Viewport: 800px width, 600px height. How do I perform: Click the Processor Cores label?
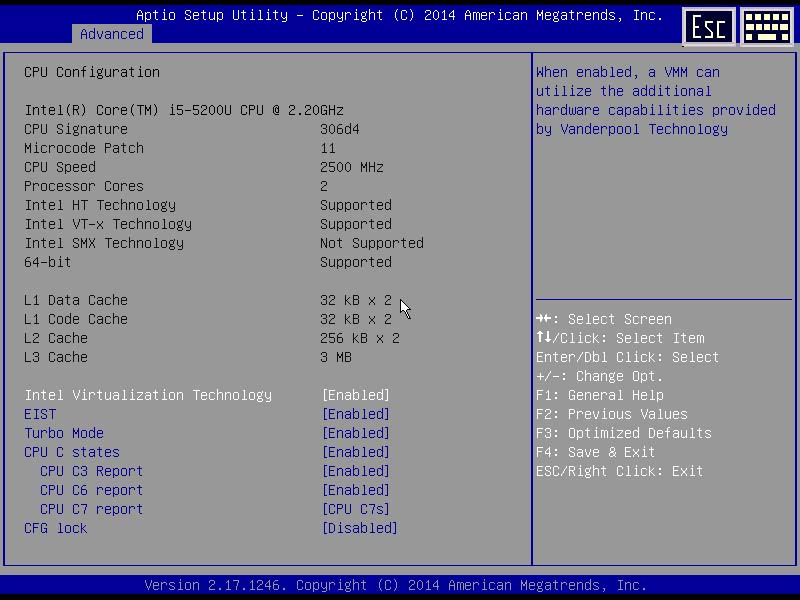(x=84, y=186)
